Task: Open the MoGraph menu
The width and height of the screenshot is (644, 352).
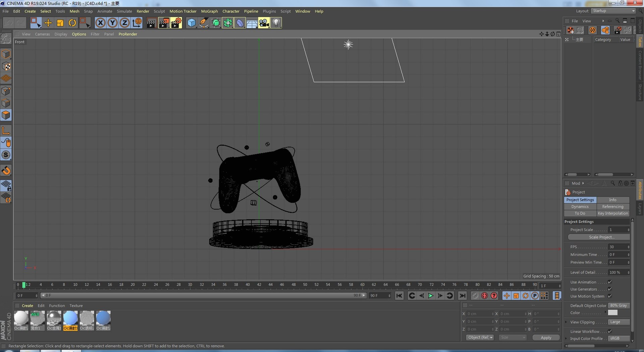Action: pyautogui.click(x=209, y=11)
